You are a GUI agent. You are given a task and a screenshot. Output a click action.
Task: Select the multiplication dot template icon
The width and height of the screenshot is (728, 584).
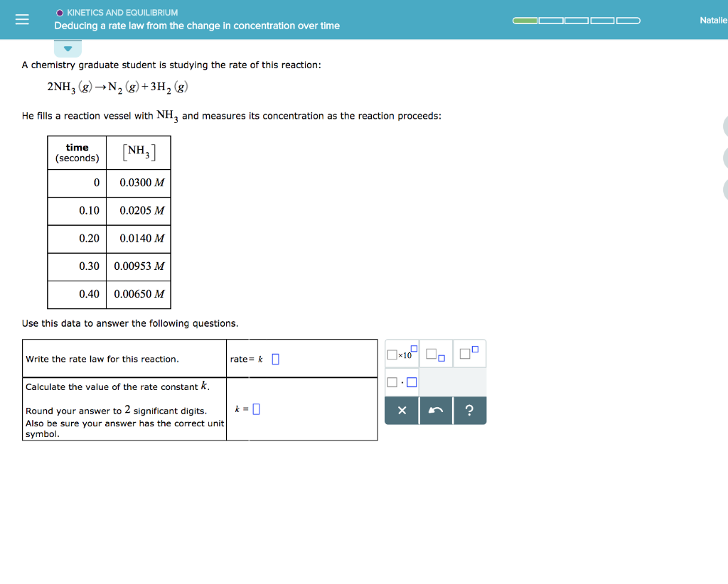click(x=402, y=382)
